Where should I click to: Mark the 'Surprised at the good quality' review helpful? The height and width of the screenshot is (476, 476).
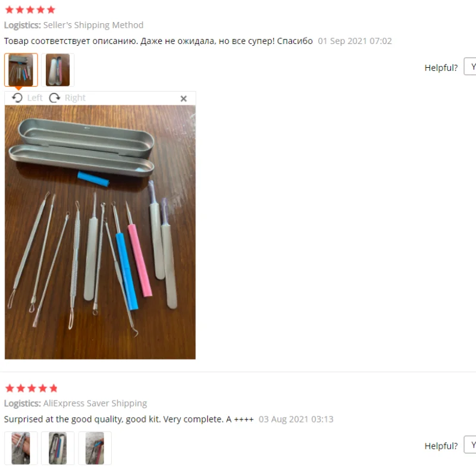point(469,444)
